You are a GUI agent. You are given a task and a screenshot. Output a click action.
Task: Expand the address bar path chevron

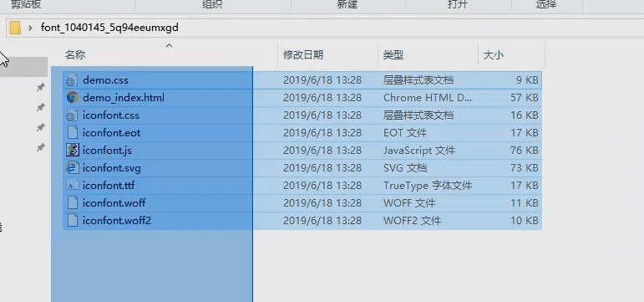(30, 28)
